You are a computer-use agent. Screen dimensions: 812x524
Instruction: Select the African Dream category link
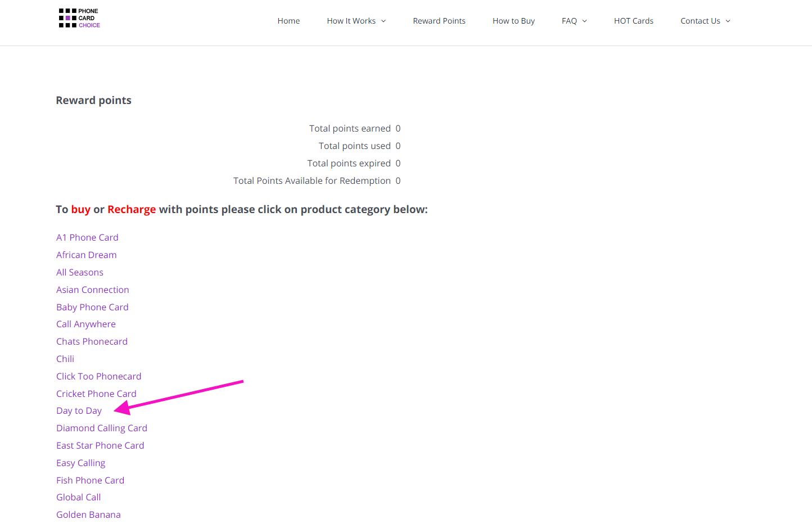pos(87,255)
